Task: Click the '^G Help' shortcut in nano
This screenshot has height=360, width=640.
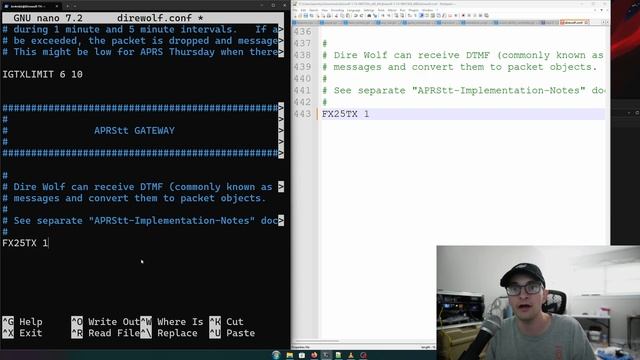Action: click(x=22, y=322)
